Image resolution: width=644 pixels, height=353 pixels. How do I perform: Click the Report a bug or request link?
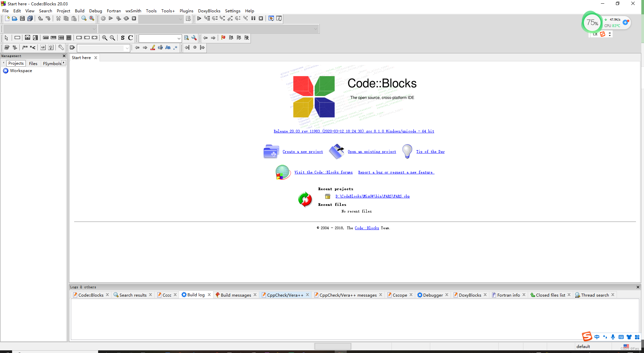pyautogui.click(x=396, y=172)
